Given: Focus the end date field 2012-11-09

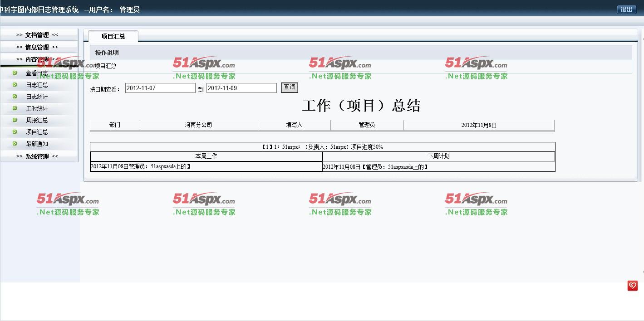Looking at the screenshot, I should point(241,88).
